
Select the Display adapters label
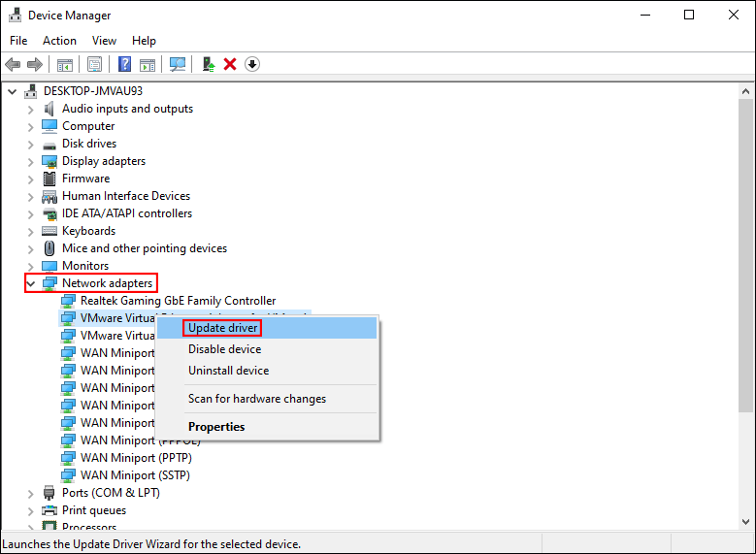pos(104,161)
